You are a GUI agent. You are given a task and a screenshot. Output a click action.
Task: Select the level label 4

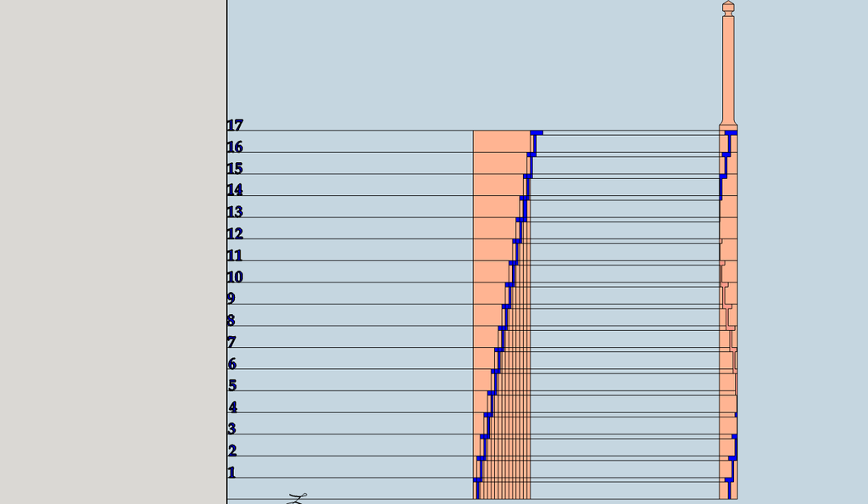coord(232,407)
